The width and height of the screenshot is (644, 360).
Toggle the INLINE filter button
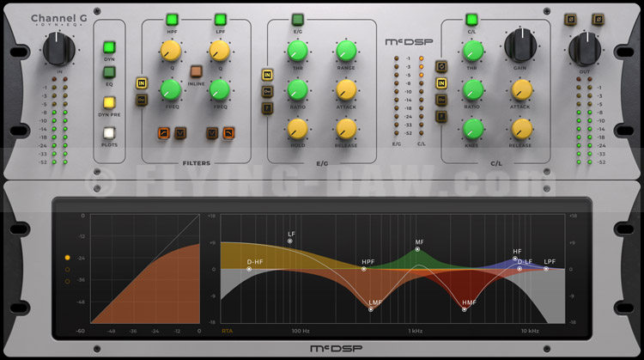[x=197, y=71]
